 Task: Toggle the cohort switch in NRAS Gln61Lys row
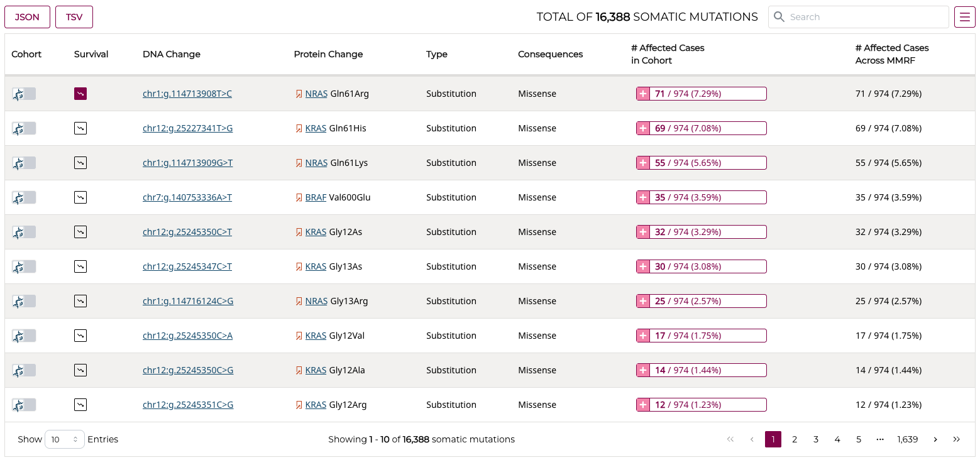[23, 162]
